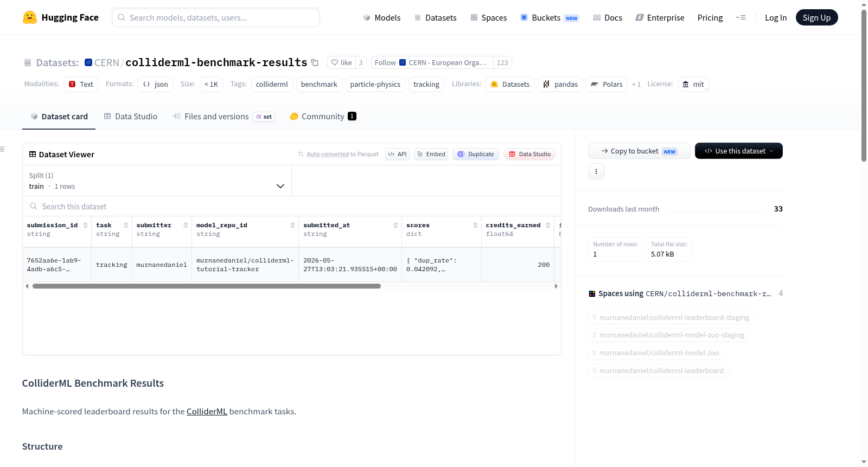Sort by credits_earned column arrows
868x467 pixels.
548,225
